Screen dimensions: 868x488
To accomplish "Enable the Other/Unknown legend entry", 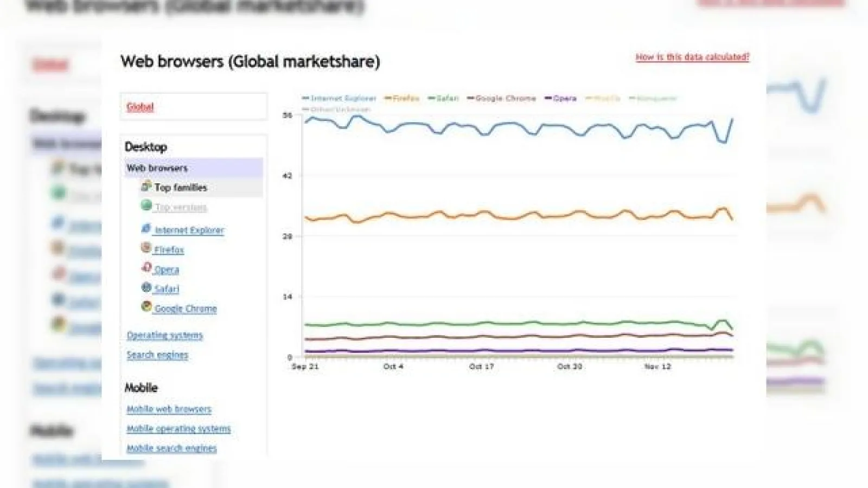I will pyautogui.click(x=336, y=109).
